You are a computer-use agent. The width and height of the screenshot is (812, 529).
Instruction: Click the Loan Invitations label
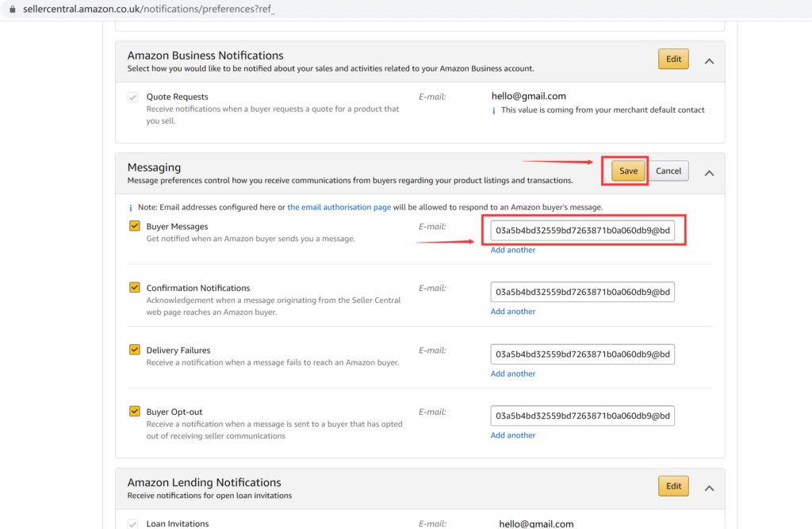point(178,523)
